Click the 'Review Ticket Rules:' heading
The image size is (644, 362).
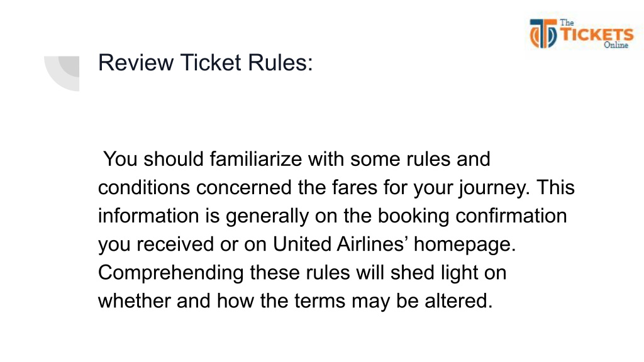tap(206, 62)
